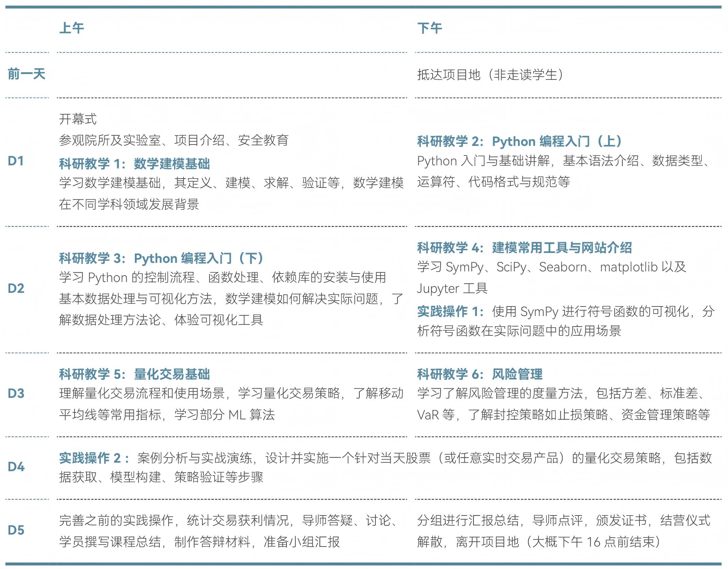Select the D4 row label
This screenshot has height=569, width=728.
pos(16,467)
